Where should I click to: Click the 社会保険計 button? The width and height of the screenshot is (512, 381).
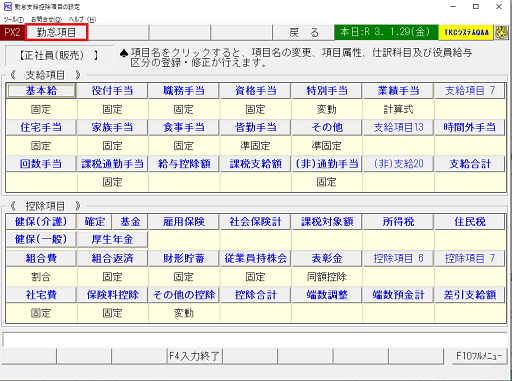tap(255, 222)
